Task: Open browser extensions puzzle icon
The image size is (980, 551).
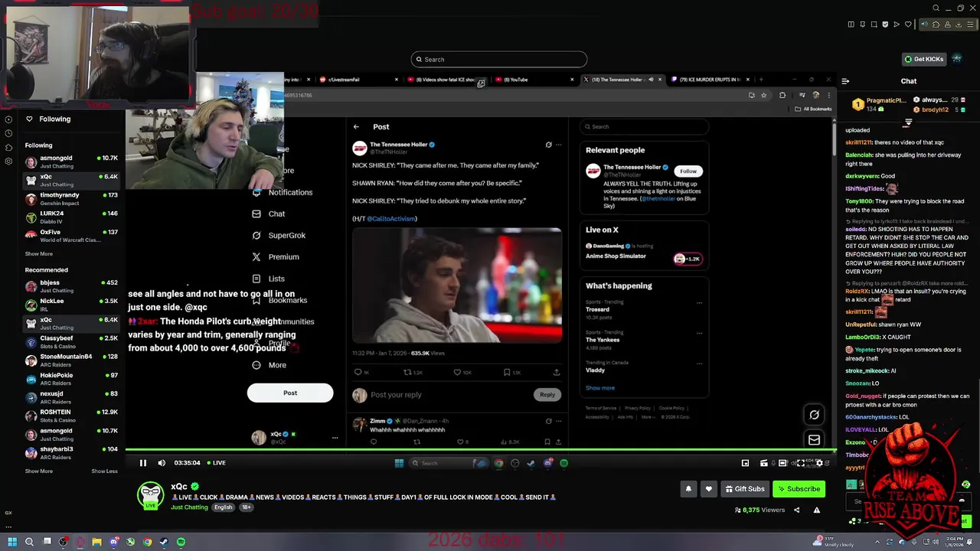Action: click(936, 24)
